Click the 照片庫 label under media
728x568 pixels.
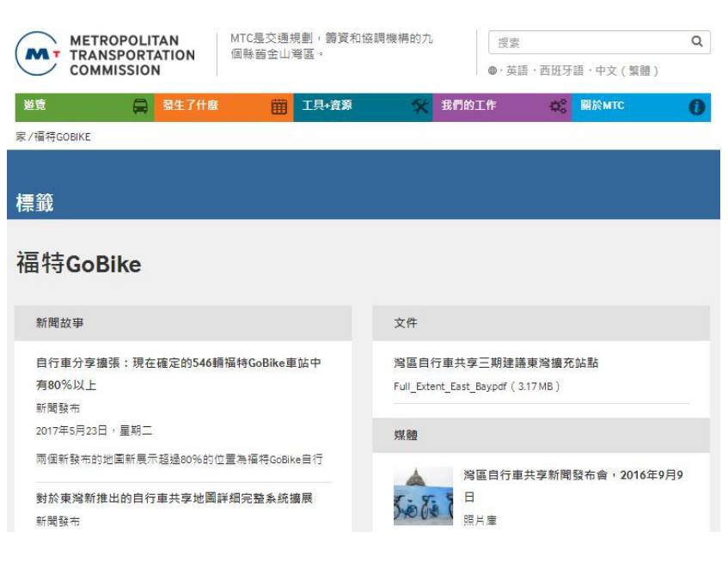480,520
